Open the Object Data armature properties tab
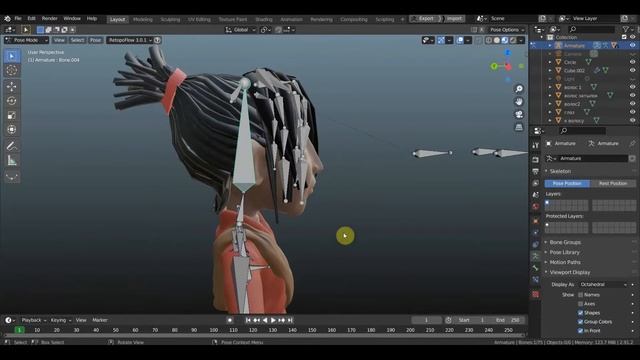 (536, 256)
